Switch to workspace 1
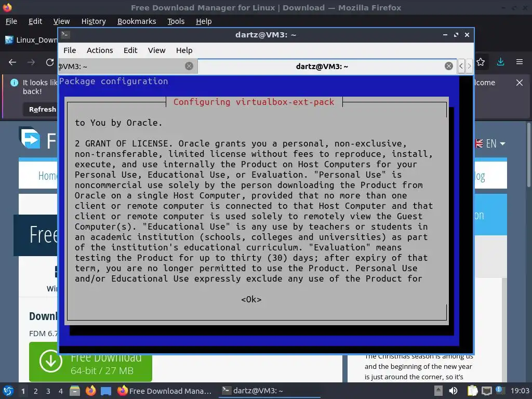The height and width of the screenshot is (399, 532). [x=23, y=391]
